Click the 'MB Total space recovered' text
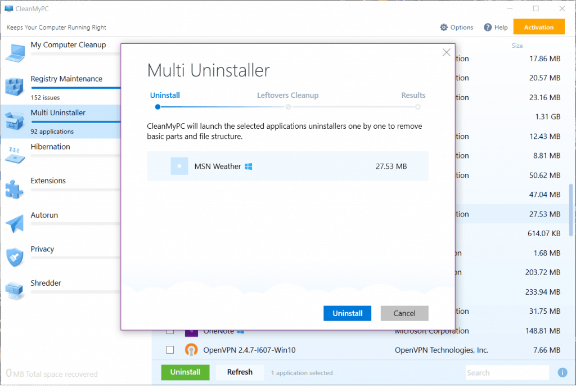Viewport: 576px width, 392px height. coord(55,374)
